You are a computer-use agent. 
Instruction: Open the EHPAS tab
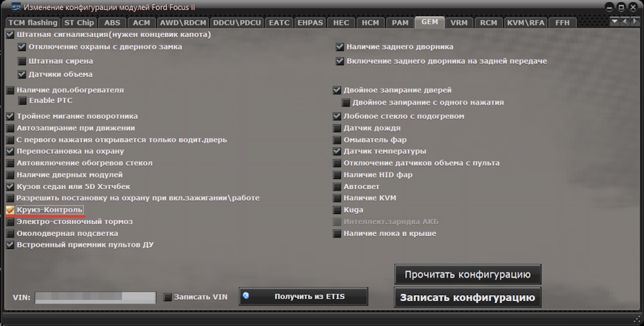coord(310,23)
